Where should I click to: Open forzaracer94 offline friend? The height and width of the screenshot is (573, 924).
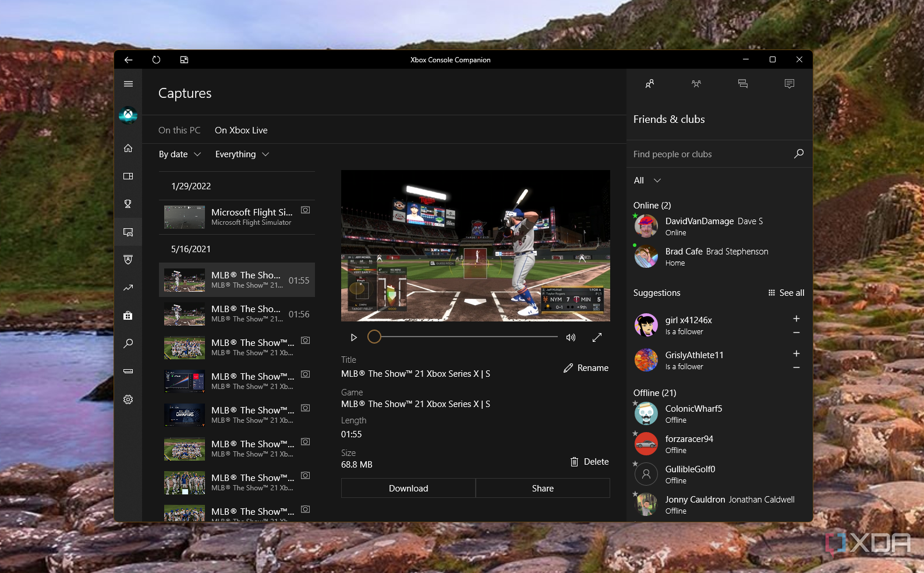[720, 444]
